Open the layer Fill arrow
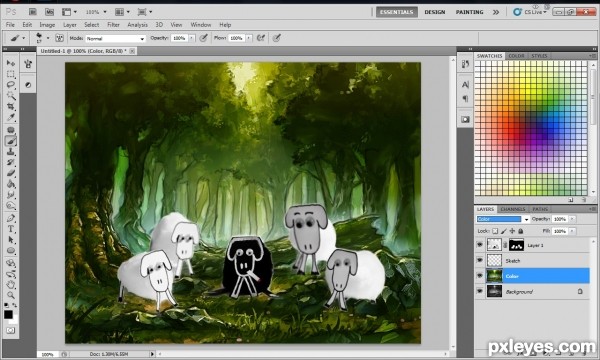The image size is (600, 360). [x=572, y=231]
